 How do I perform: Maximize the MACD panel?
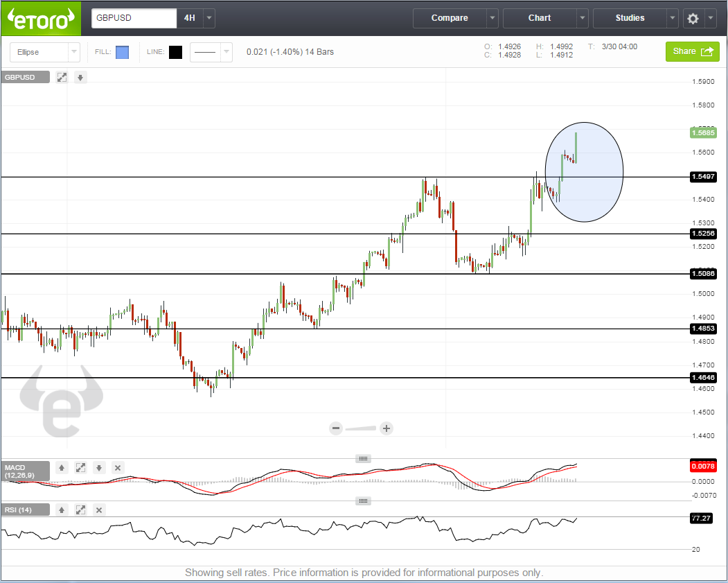[x=80, y=468]
